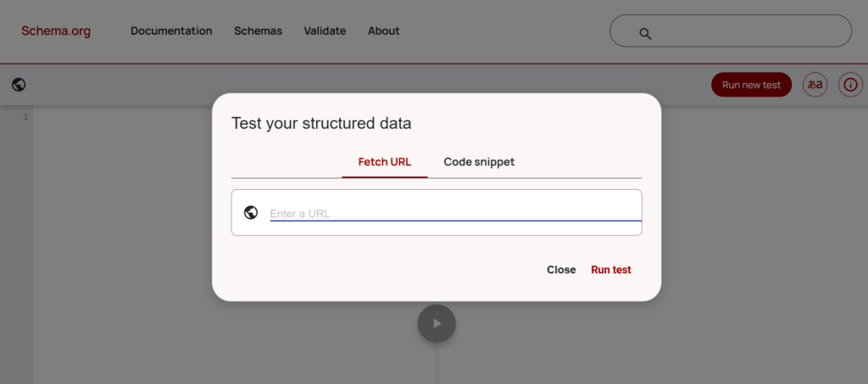Switch to the Fetch URL tab

click(x=385, y=162)
